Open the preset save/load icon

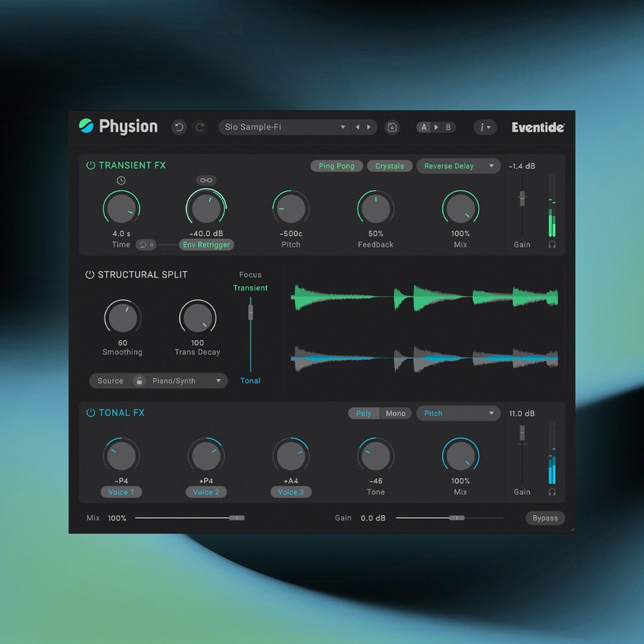392,127
